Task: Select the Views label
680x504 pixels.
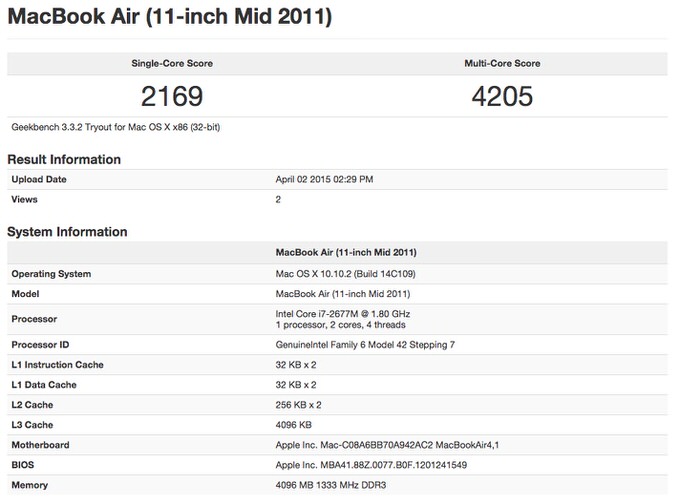Action: [25, 200]
